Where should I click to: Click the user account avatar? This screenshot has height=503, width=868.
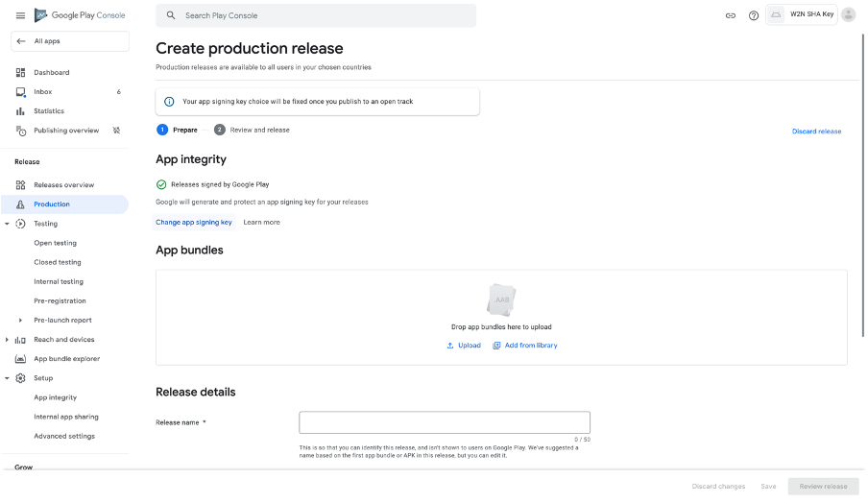pyautogui.click(x=848, y=14)
